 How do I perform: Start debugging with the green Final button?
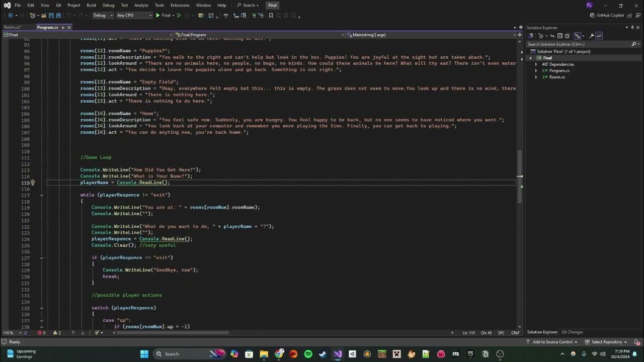pyautogui.click(x=164, y=15)
